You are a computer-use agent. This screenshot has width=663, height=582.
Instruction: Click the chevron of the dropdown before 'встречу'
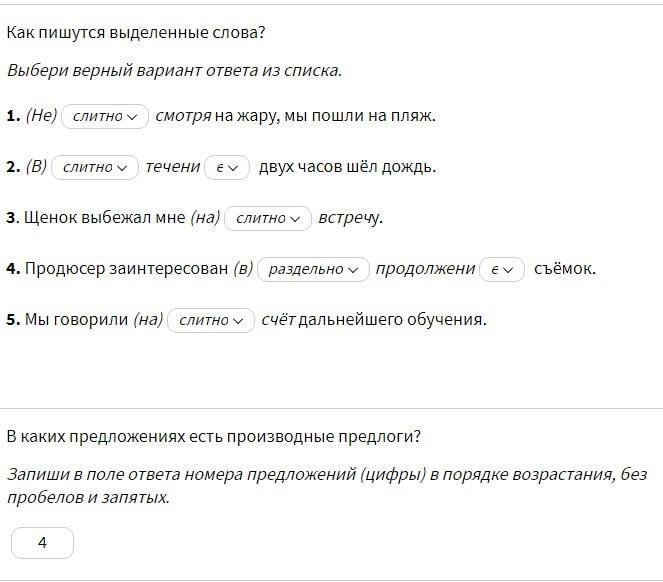pos(295,220)
